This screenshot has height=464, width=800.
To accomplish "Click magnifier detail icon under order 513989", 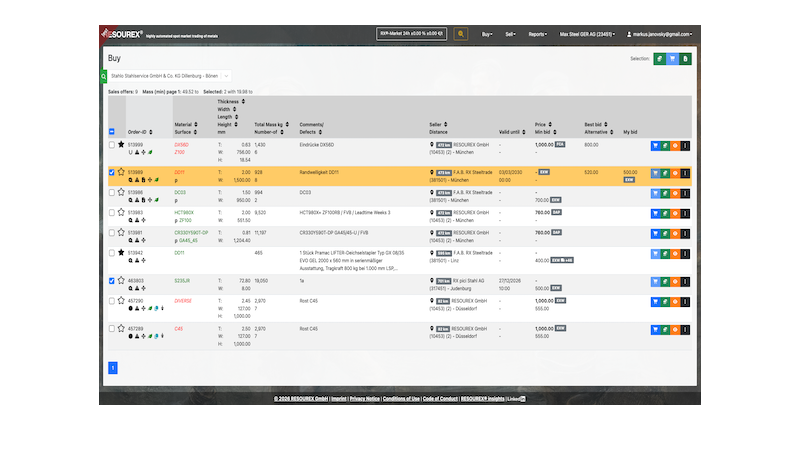I will 131,180.
